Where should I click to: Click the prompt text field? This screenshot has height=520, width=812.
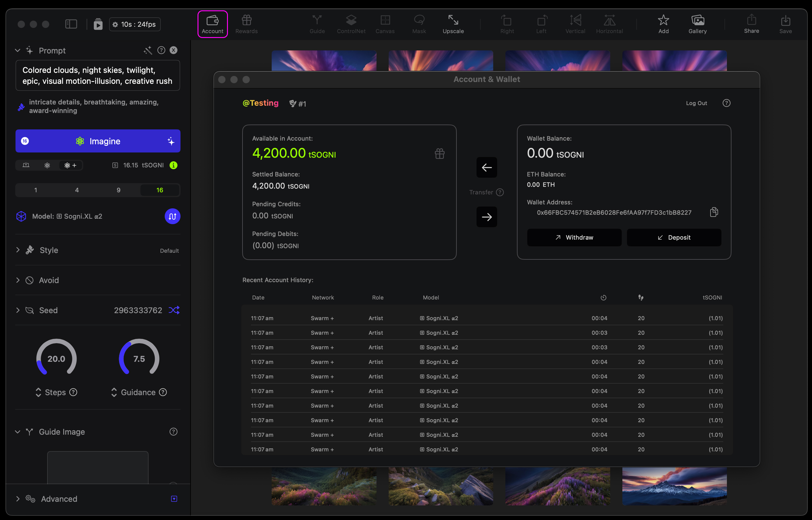98,76
